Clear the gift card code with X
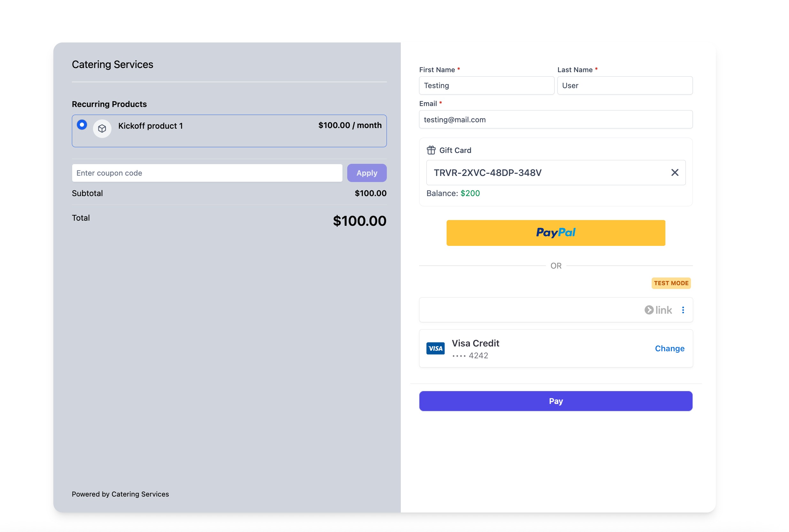Viewport: 789px width, 532px height. pos(674,173)
